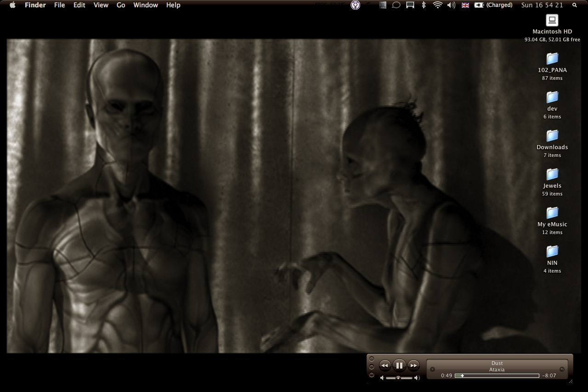Open the Finder menu
Screen dimensions: 588x392
tap(35, 5)
